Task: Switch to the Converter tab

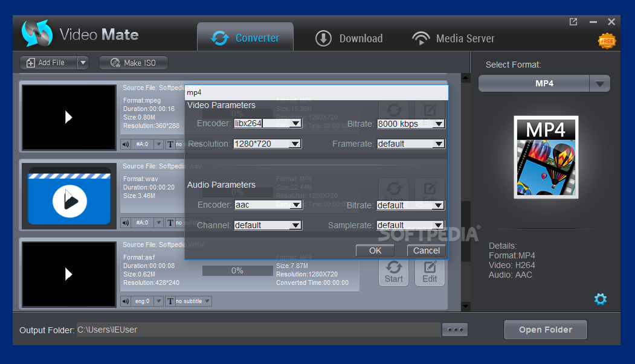Action: (245, 37)
